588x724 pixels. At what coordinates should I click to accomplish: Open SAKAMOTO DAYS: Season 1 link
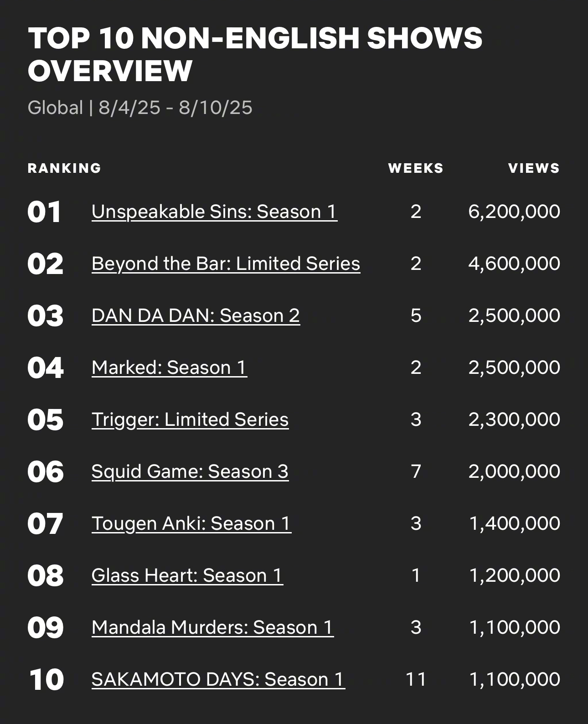point(218,680)
